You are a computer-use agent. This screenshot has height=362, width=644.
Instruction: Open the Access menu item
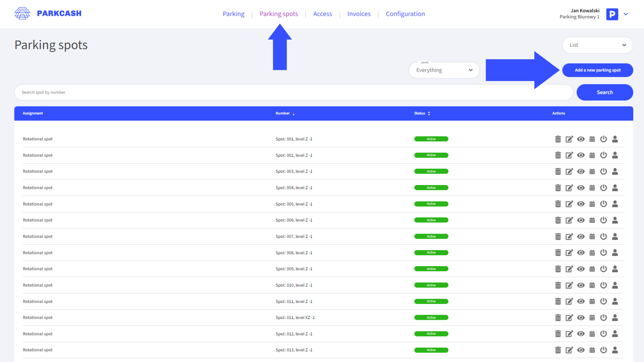click(322, 14)
